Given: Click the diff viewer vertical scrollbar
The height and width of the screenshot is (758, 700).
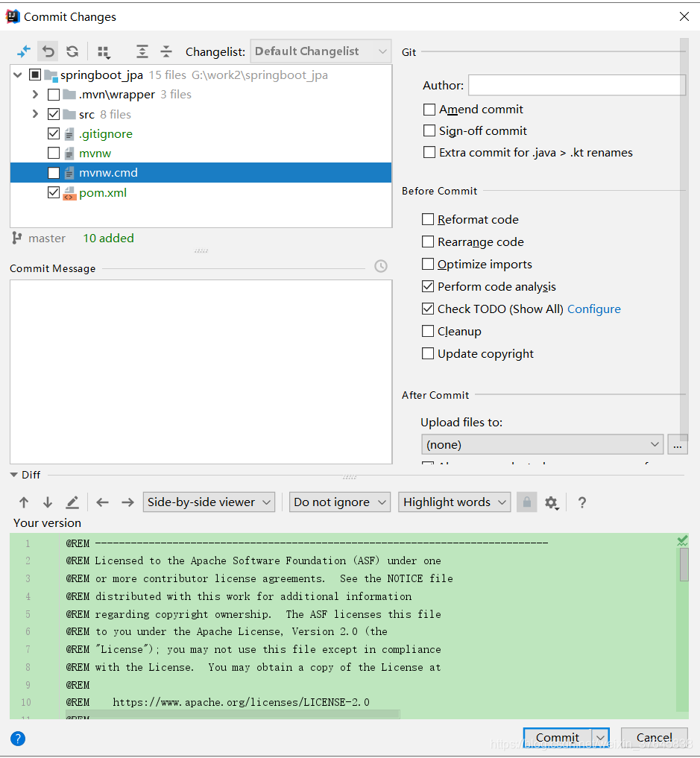Looking at the screenshot, I should [684, 565].
